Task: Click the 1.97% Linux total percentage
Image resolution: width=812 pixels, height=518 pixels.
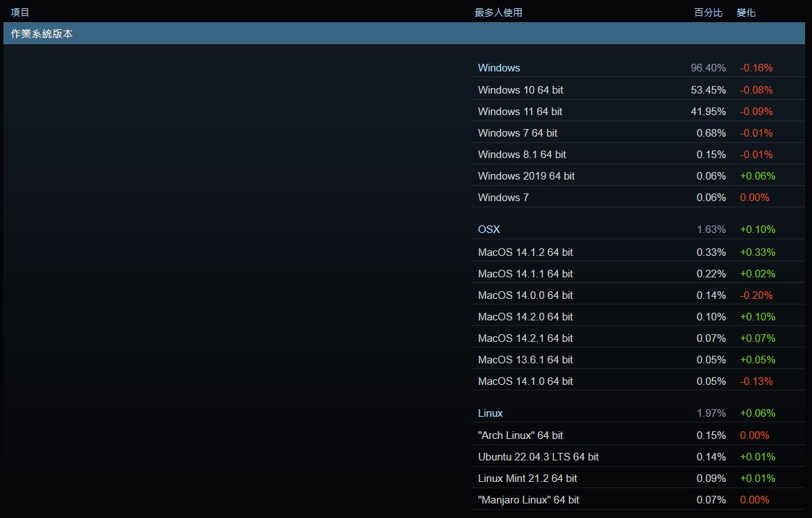Action: click(x=711, y=413)
